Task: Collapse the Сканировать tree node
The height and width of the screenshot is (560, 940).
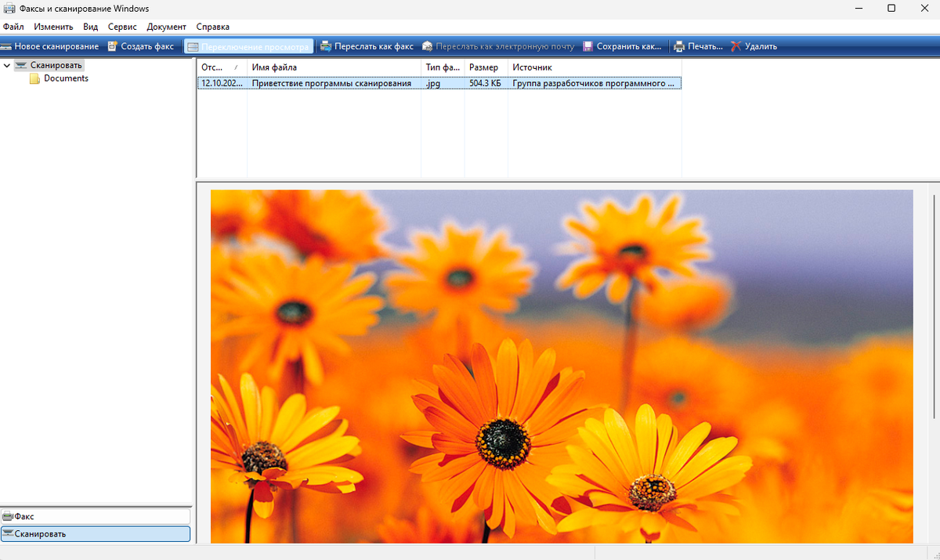Action: pos(7,65)
